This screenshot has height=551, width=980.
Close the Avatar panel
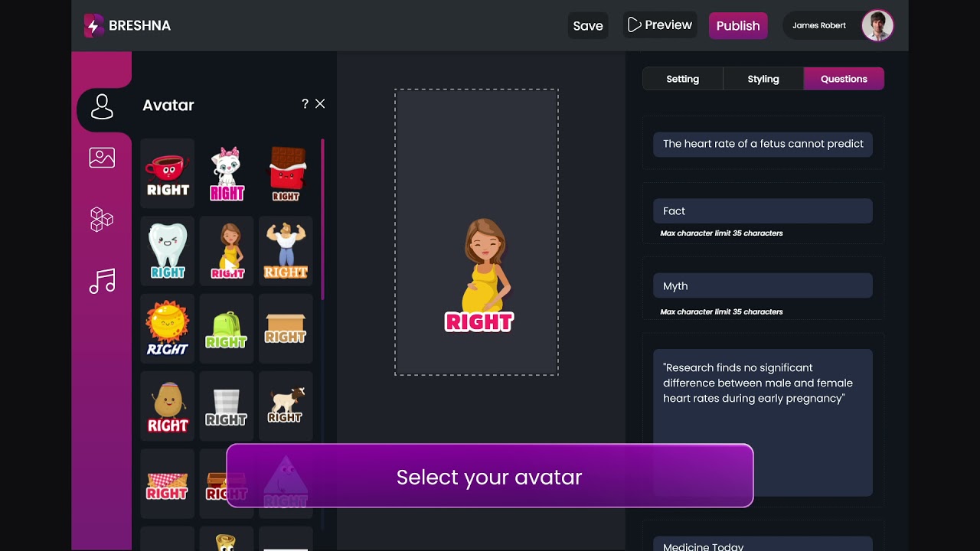(x=320, y=103)
